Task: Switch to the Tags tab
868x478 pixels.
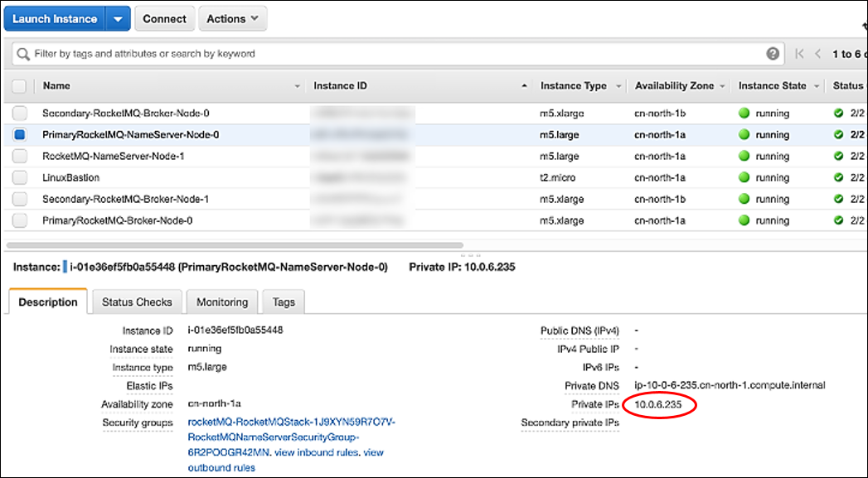Action: click(x=284, y=302)
